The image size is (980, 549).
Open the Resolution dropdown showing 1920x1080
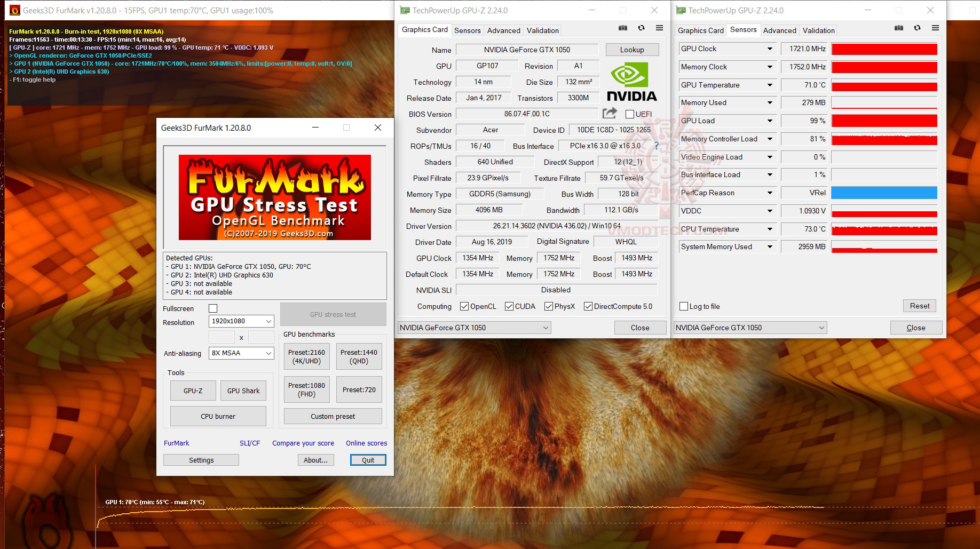(x=241, y=321)
